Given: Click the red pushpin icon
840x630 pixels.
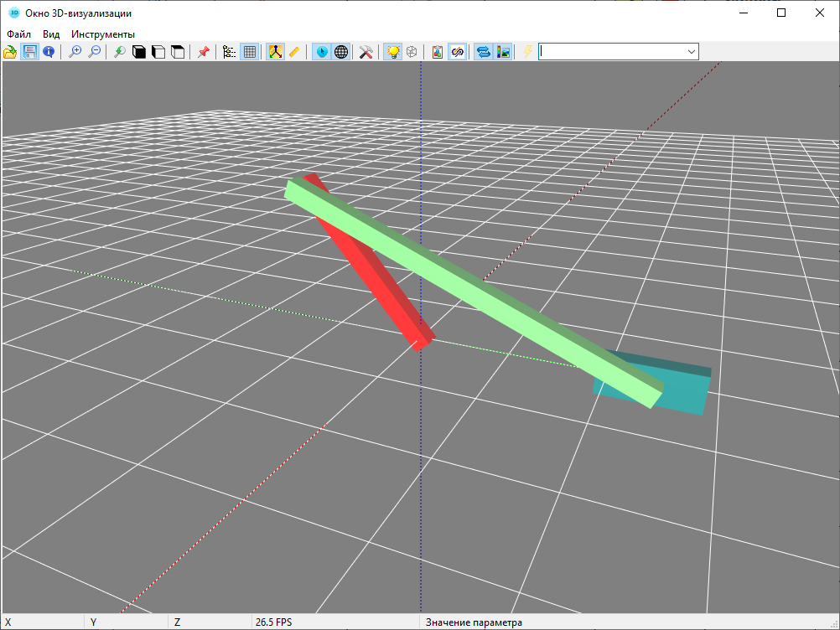Looking at the screenshot, I should (x=203, y=52).
